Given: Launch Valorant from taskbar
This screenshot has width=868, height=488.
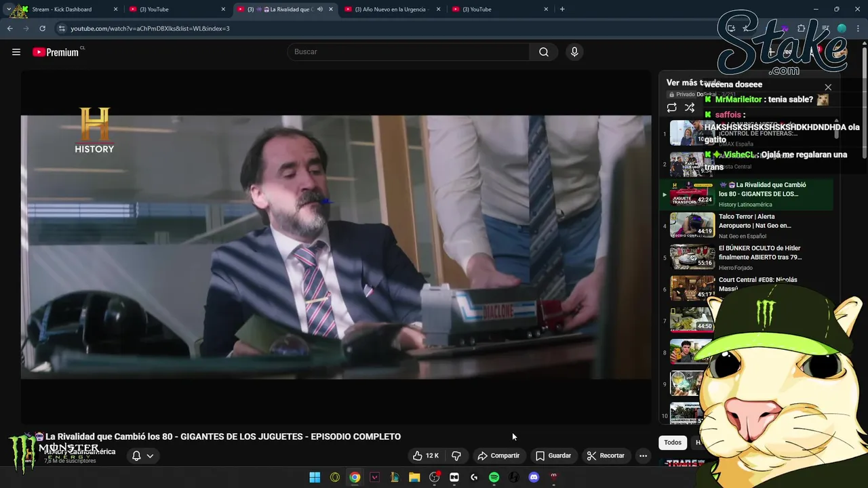Looking at the screenshot, I should [x=374, y=477].
